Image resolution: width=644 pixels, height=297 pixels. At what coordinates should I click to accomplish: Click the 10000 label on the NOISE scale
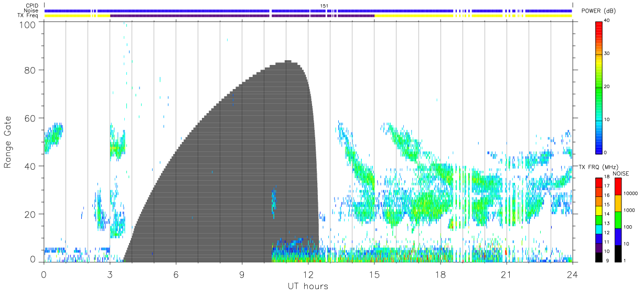[631, 194]
